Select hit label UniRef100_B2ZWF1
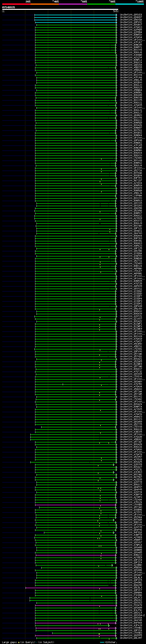Screen dimensions: 146x644 click(x=131, y=324)
